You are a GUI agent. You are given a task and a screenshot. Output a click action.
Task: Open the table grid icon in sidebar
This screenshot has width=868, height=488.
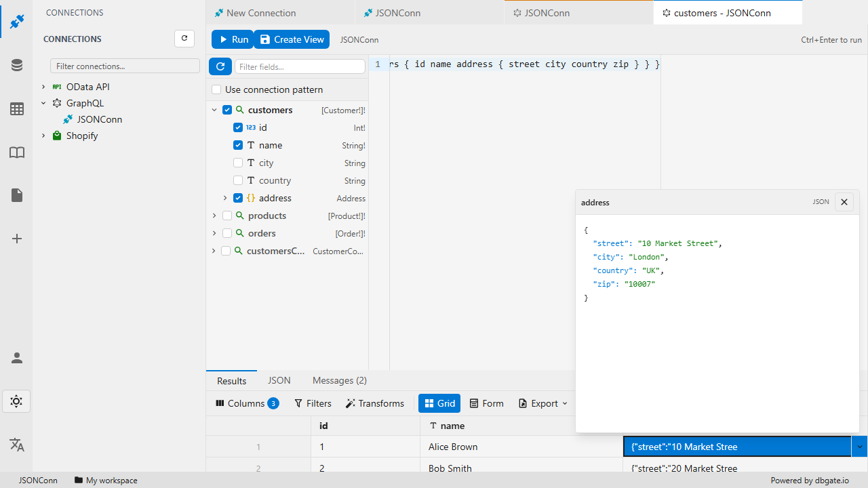click(x=17, y=108)
